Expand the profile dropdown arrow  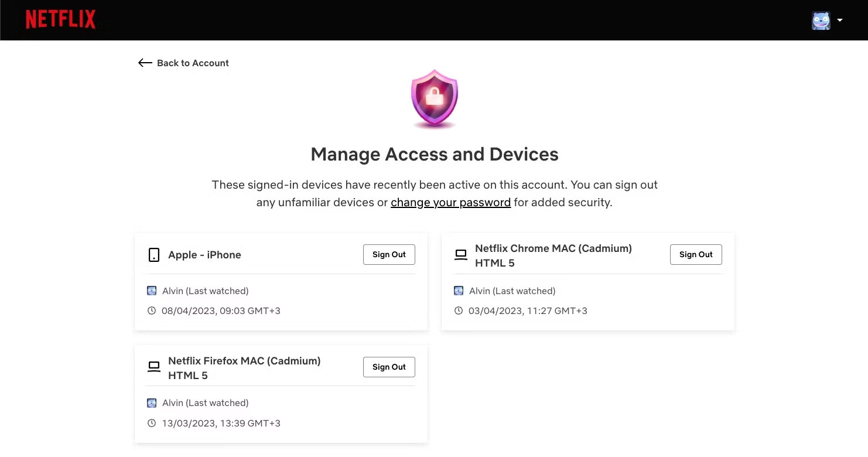[840, 21]
